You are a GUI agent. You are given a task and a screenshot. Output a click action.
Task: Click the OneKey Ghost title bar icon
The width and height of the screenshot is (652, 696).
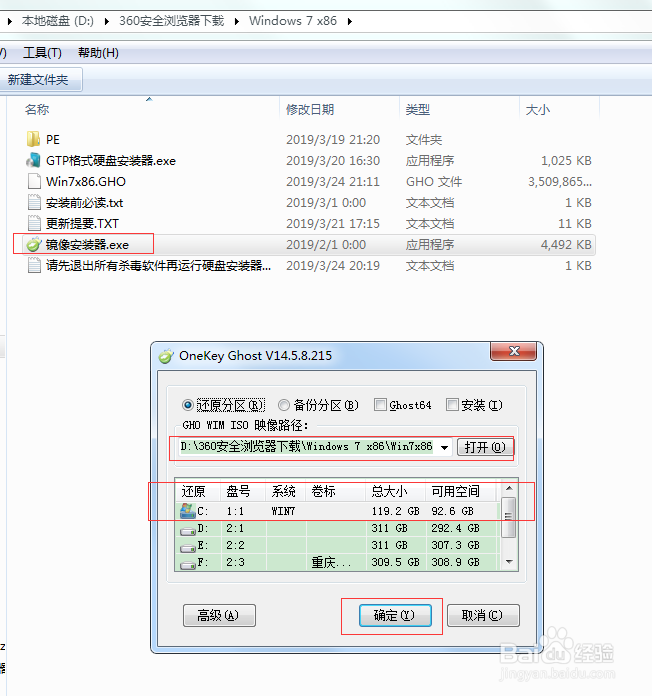166,356
